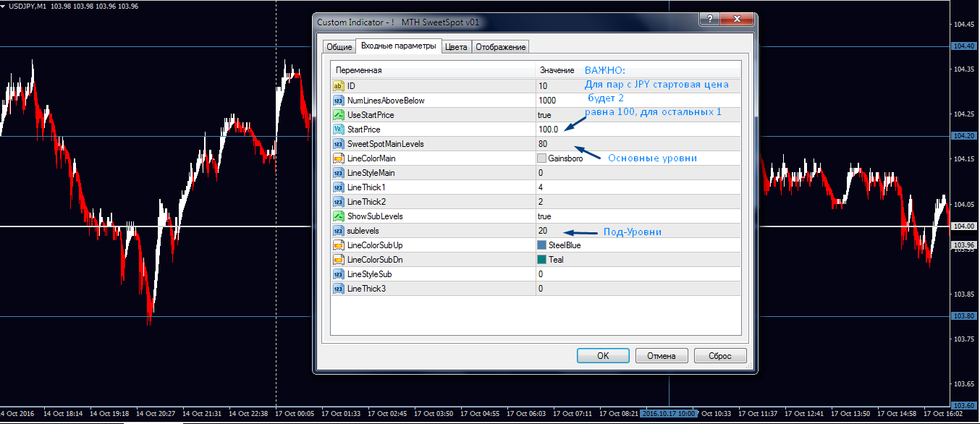Click the LineThick2 integer icon
The height and width of the screenshot is (424, 980).
click(338, 202)
